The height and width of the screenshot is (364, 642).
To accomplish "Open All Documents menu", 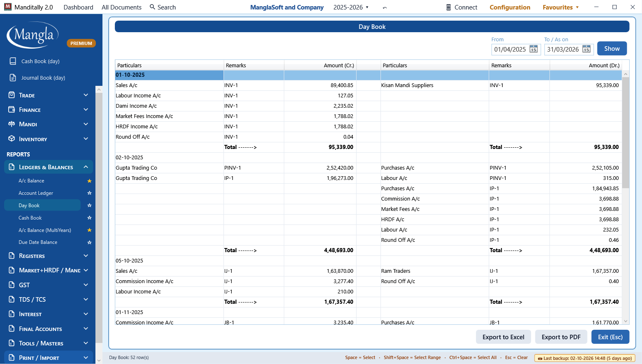I will click(x=121, y=7).
